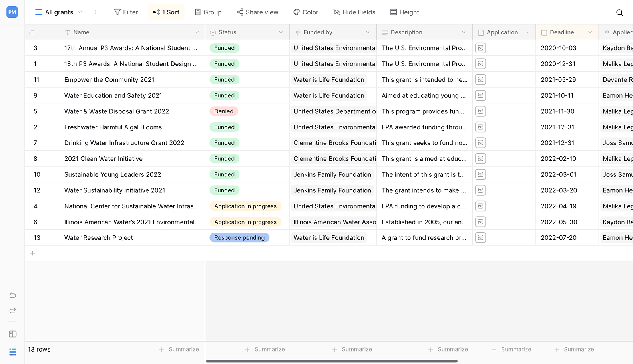633x364 pixels.
Task: Expand the All grants view switcher
Action: [58, 12]
